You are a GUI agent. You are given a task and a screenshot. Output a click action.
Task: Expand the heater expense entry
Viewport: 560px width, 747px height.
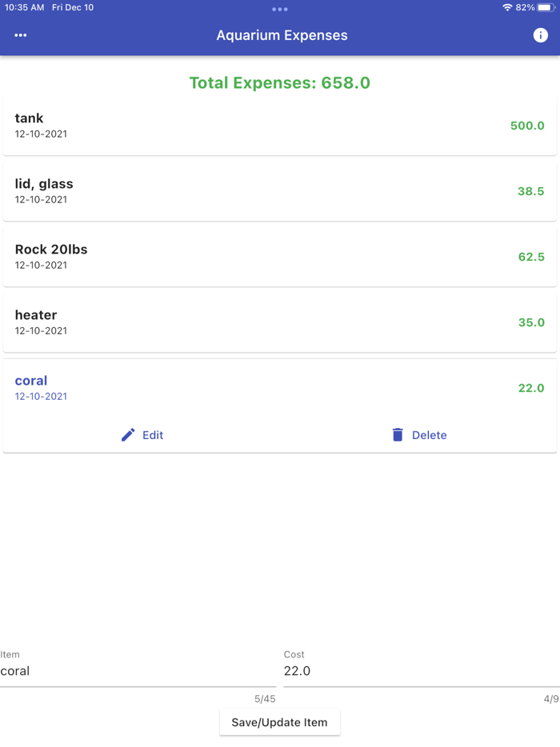tap(280, 322)
